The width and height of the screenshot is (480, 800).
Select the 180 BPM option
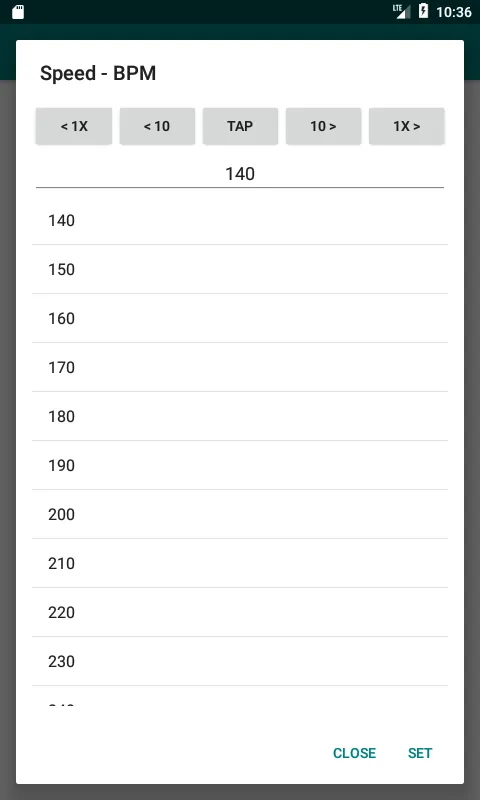240,416
